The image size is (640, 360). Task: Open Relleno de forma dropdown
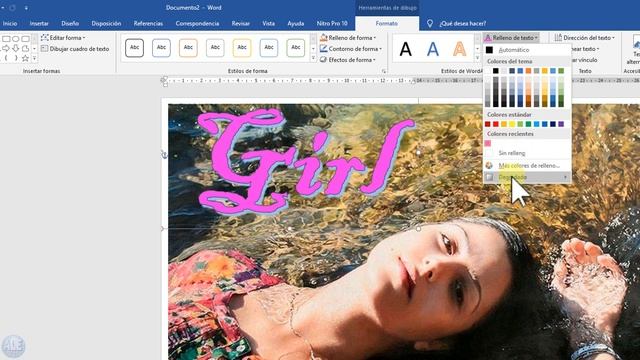click(348, 38)
